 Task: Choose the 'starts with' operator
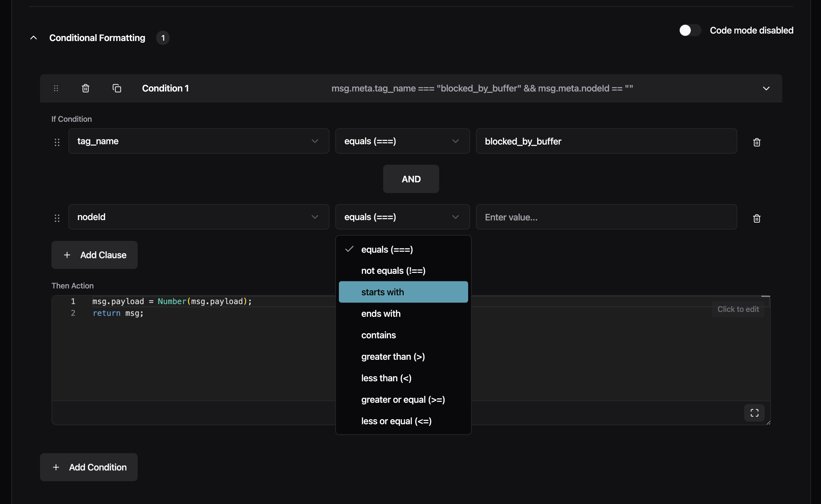(403, 292)
